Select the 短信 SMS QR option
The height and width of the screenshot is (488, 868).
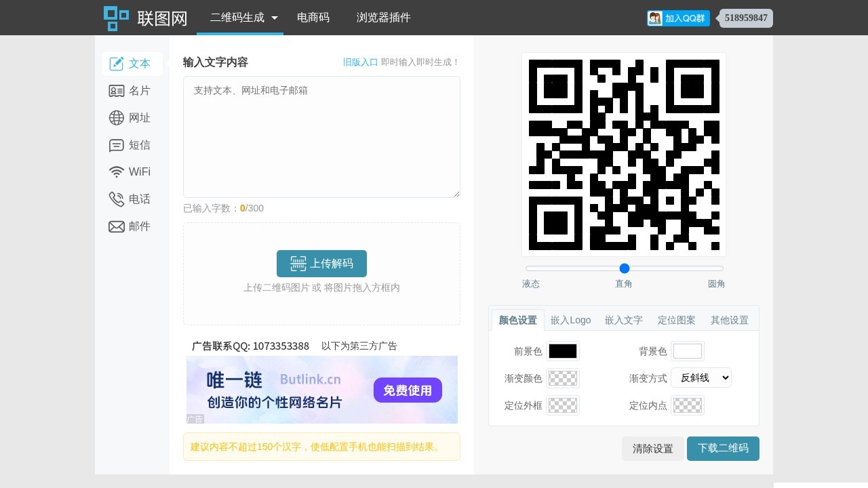tap(132, 144)
